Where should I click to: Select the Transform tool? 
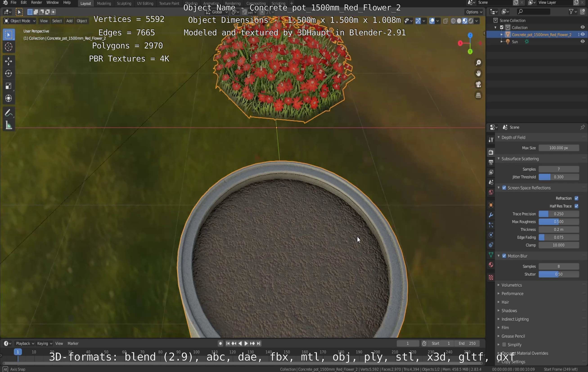(9, 98)
